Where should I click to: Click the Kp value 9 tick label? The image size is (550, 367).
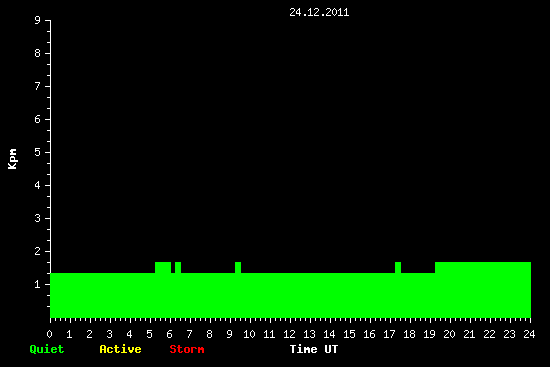click(38, 21)
